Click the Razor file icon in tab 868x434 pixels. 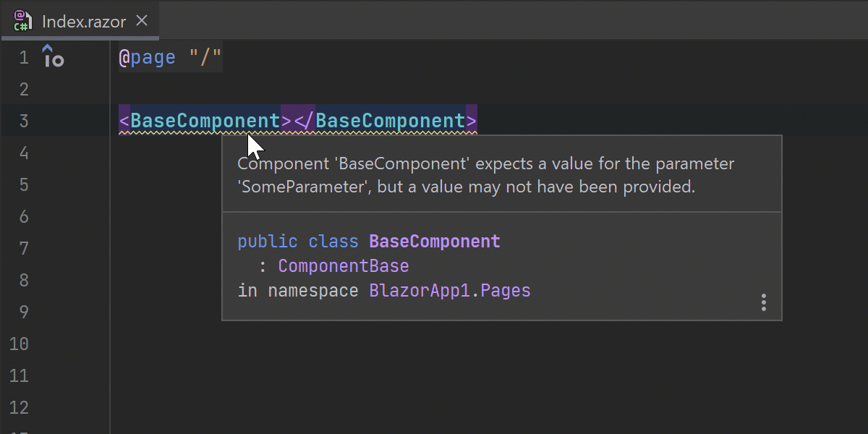tap(22, 21)
